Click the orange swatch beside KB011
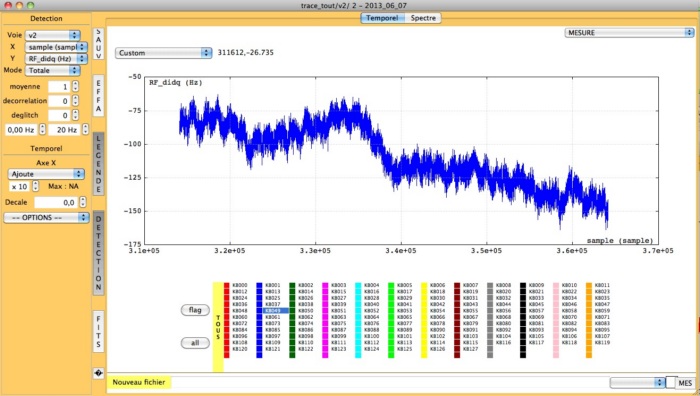700x396 pixels. point(589,285)
